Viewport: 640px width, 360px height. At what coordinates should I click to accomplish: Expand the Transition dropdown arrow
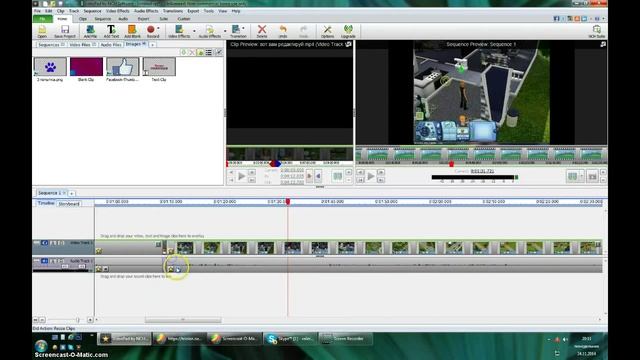click(244, 29)
